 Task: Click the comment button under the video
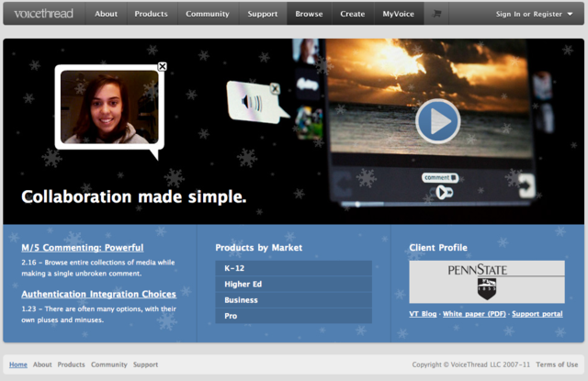[440, 177]
